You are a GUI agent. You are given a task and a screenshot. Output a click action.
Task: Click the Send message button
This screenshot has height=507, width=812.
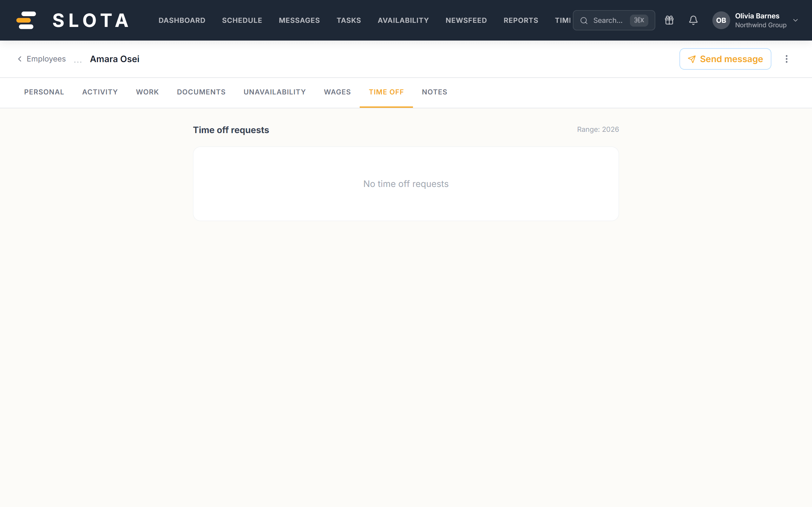(x=725, y=59)
